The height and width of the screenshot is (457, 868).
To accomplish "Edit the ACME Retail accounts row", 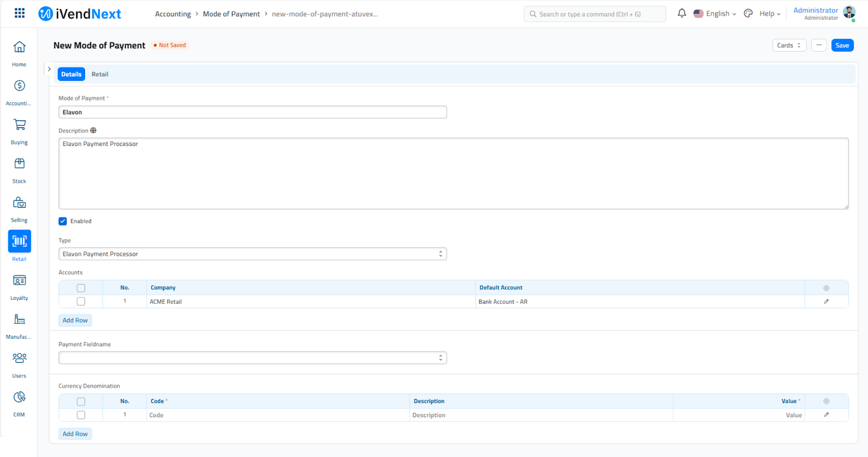I will 826,301.
